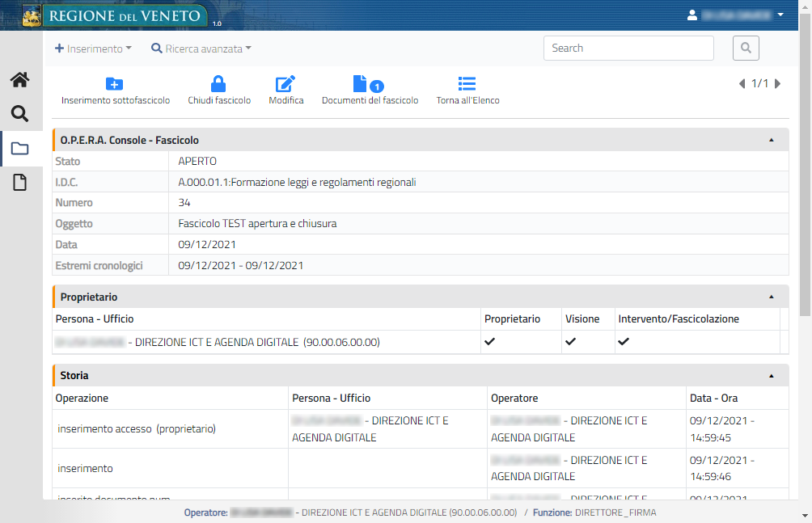Select the document sidebar icon
812x523 pixels.
[19, 182]
